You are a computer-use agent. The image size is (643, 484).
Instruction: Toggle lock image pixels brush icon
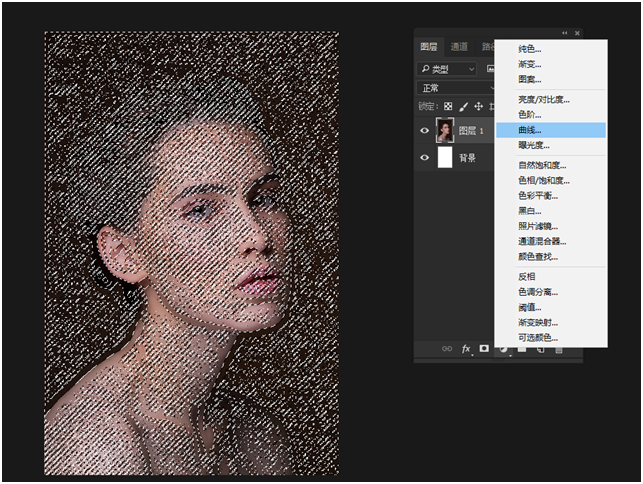[463, 107]
